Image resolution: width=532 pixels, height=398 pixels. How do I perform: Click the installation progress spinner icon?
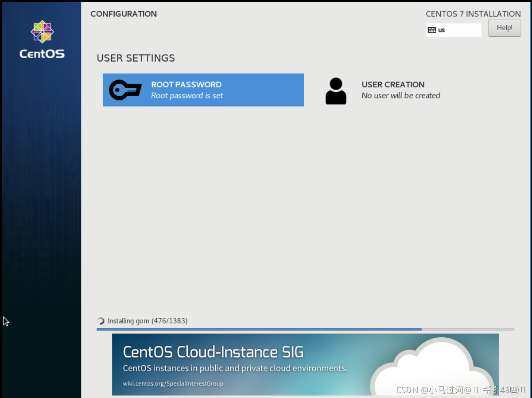tap(101, 321)
